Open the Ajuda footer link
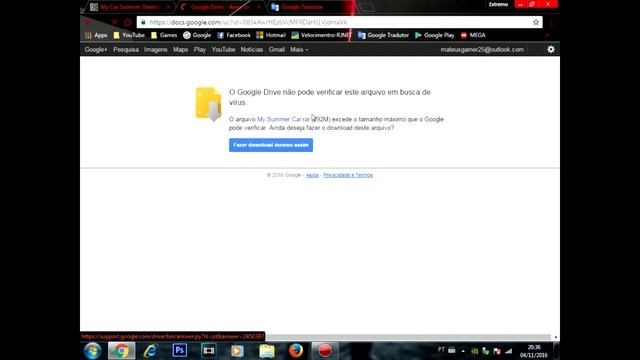The height and width of the screenshot is (360, 640). (312, 175)
